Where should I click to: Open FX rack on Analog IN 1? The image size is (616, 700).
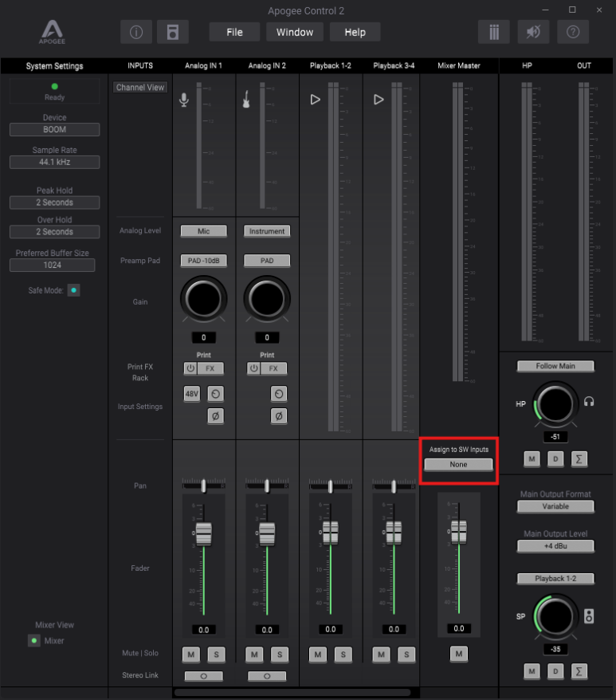[210, 368]
